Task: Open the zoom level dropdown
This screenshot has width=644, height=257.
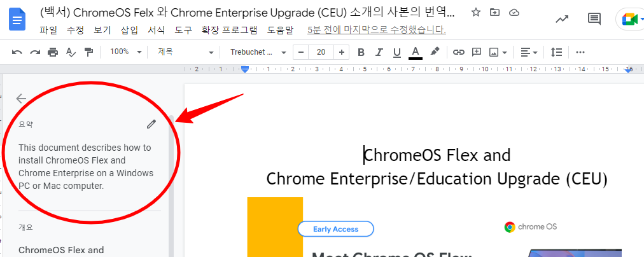Action: point(125,52)
